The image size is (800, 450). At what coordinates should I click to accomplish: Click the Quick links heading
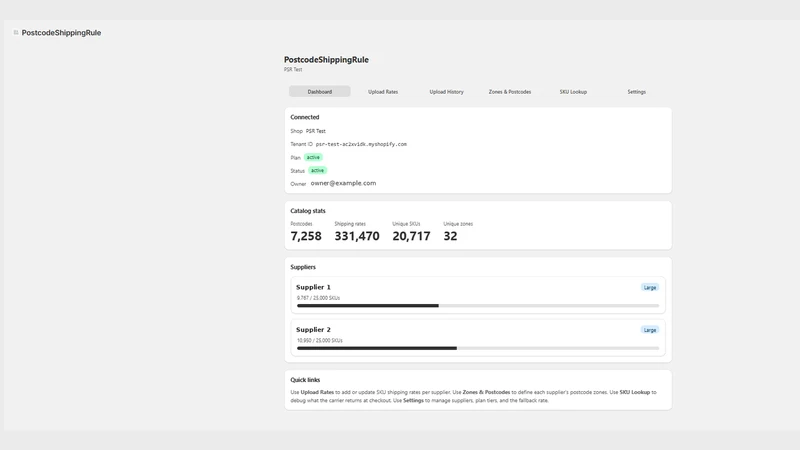[305, 380]
